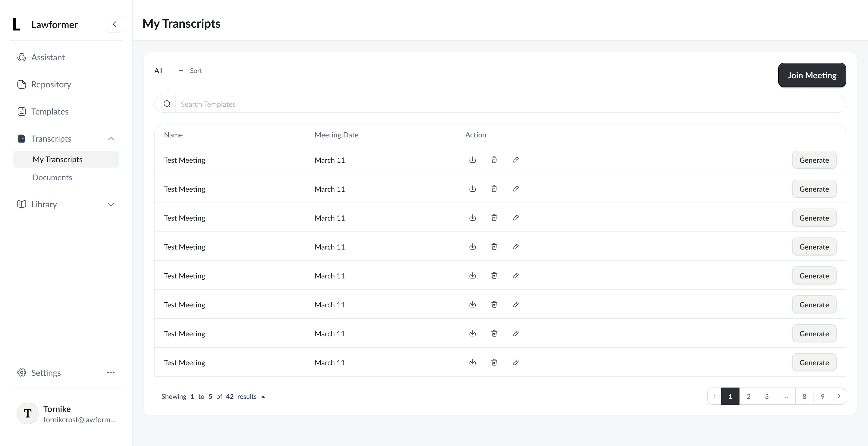Open the Settings gear

[x=22, y=372]
